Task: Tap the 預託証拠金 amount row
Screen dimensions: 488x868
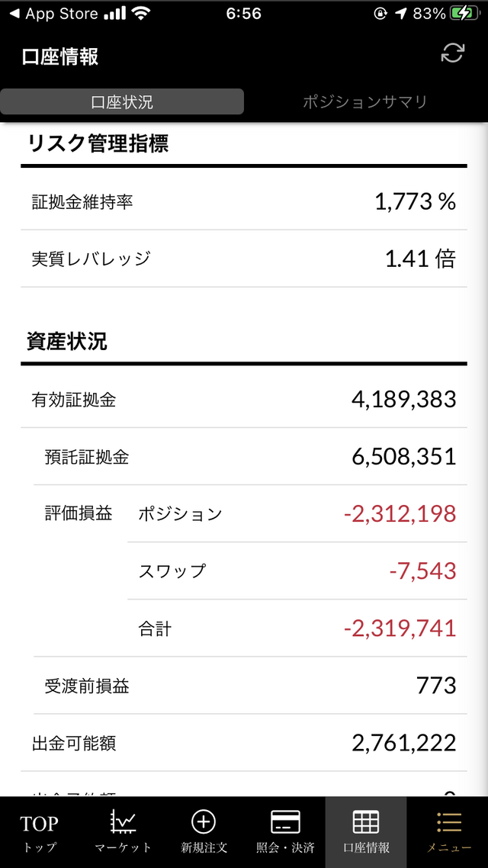Action: (251, 457)
